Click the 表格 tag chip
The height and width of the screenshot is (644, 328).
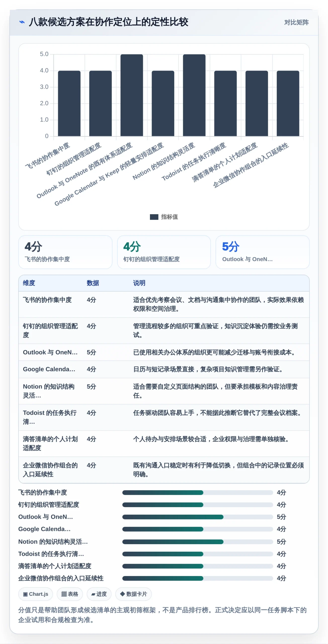(70, 594)
